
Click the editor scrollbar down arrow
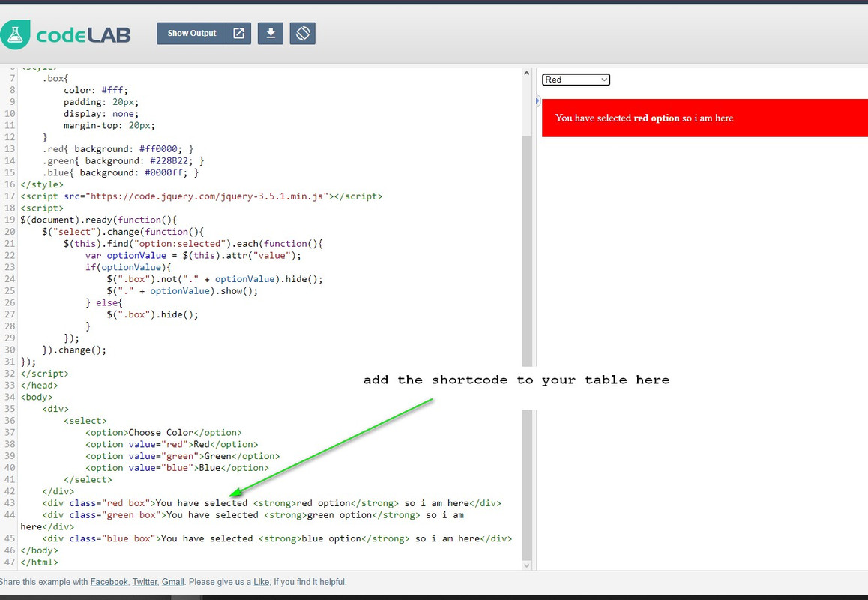coord(526,565)
